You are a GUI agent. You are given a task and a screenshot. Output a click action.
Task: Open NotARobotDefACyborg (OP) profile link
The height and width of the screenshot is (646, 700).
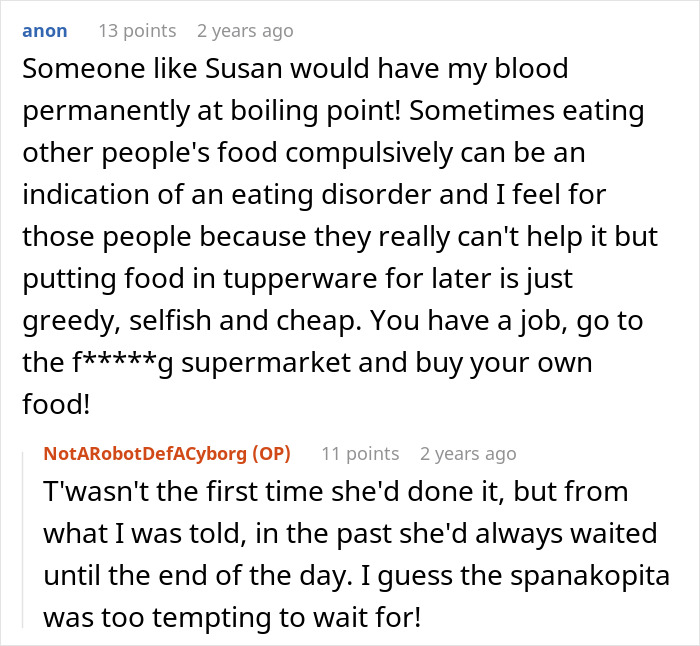click(x=167, y=453)
